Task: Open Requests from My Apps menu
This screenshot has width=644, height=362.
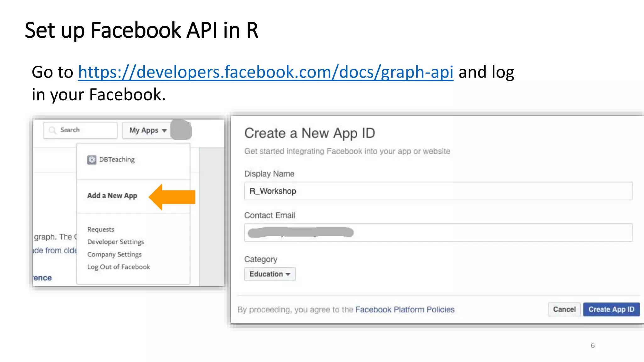Action: pos(101,229)
